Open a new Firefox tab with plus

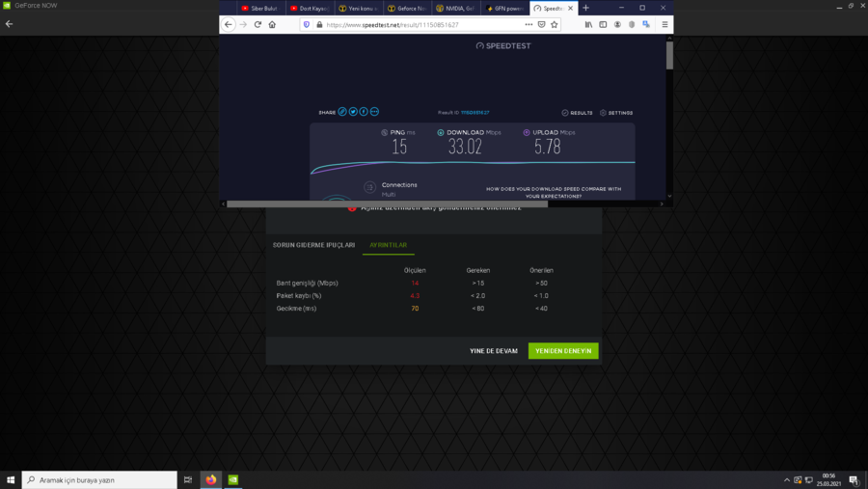585,8
